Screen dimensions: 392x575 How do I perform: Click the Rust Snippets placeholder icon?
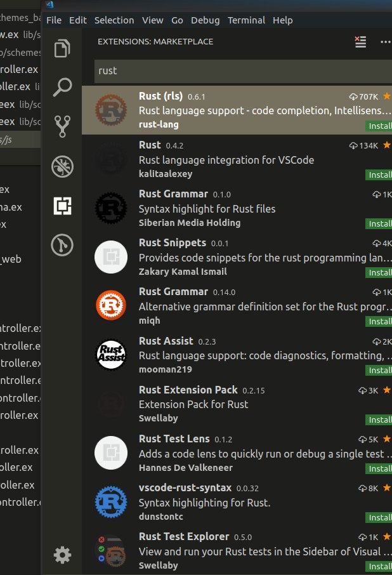[x=111, y=257]
